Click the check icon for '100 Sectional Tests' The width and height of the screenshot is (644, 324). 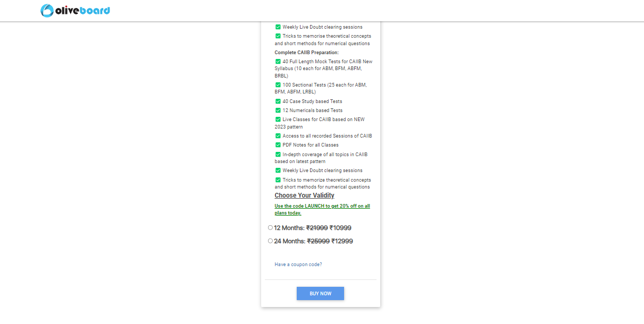[278, 85]
